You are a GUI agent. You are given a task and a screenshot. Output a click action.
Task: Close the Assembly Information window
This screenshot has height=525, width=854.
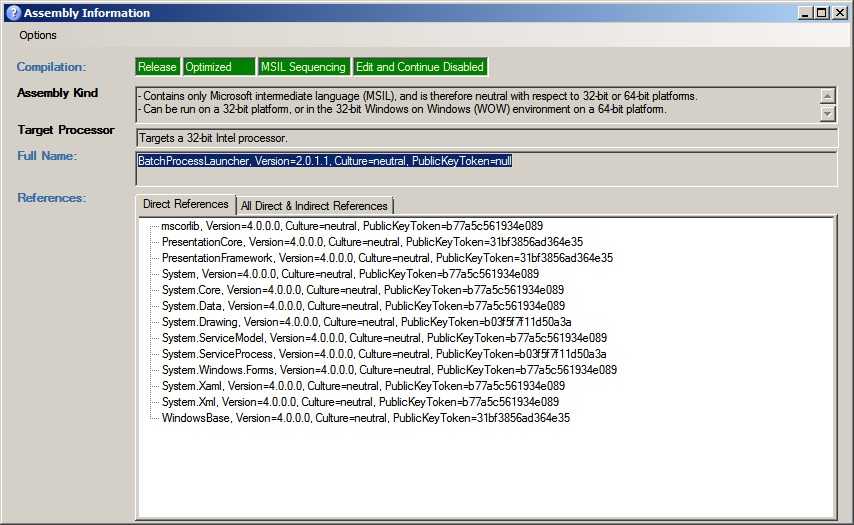pyautogui.click(x=840, y=13)
